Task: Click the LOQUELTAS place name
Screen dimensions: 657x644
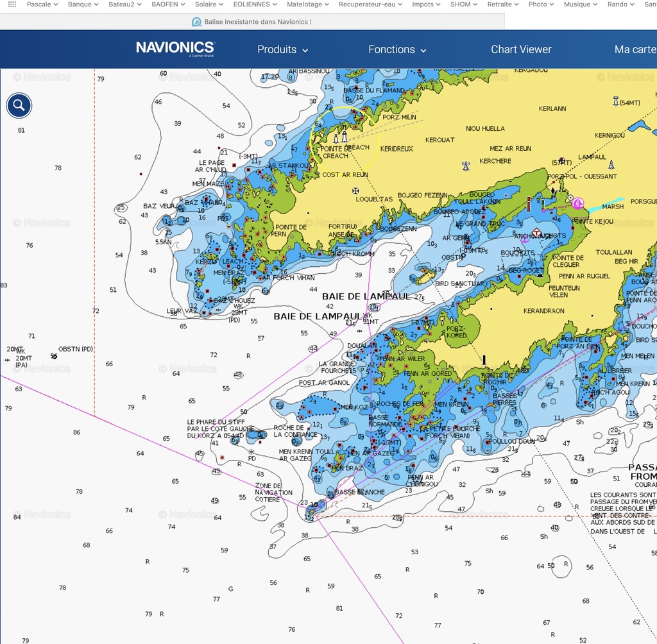Action: tap(374, 199)
